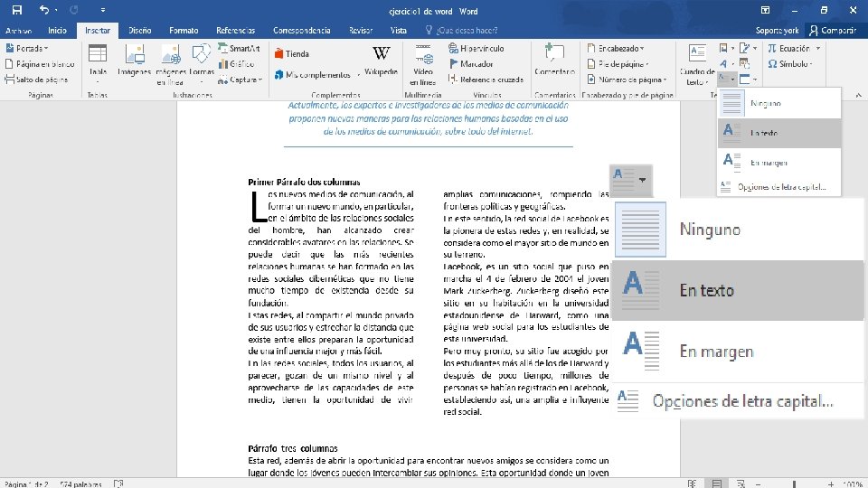
Task: Switch to Web Layout view
Action: coord(741,483)
